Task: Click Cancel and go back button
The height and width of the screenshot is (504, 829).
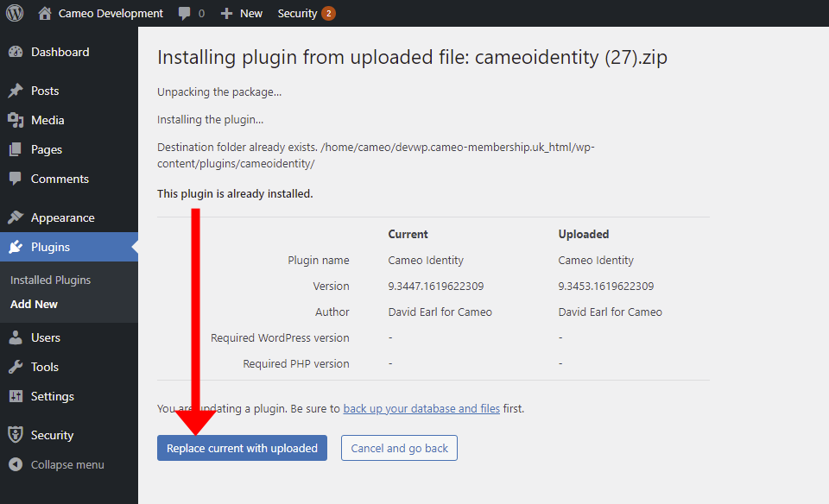Action: point(399,448)
